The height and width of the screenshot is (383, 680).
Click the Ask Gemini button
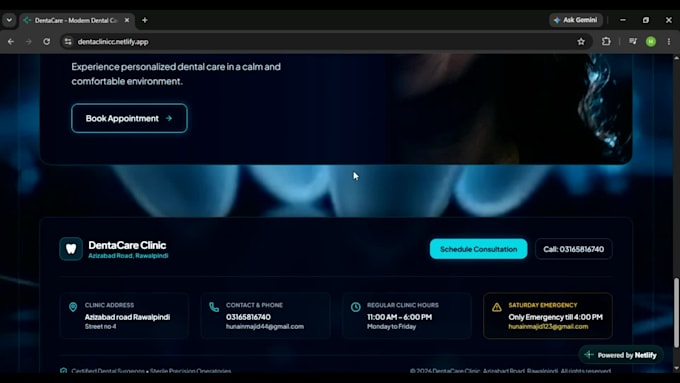click(575, 20)
